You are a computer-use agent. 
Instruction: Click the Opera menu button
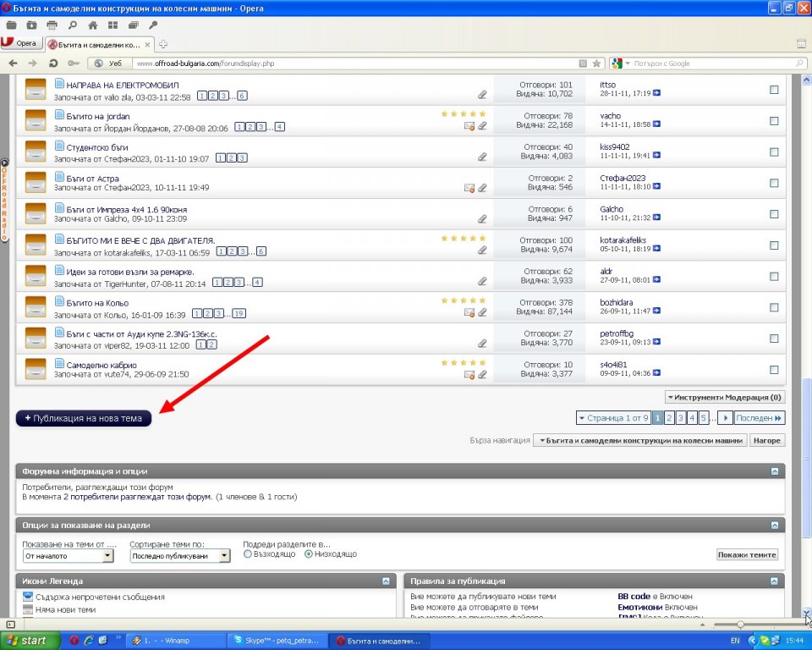tap(20, 43)
